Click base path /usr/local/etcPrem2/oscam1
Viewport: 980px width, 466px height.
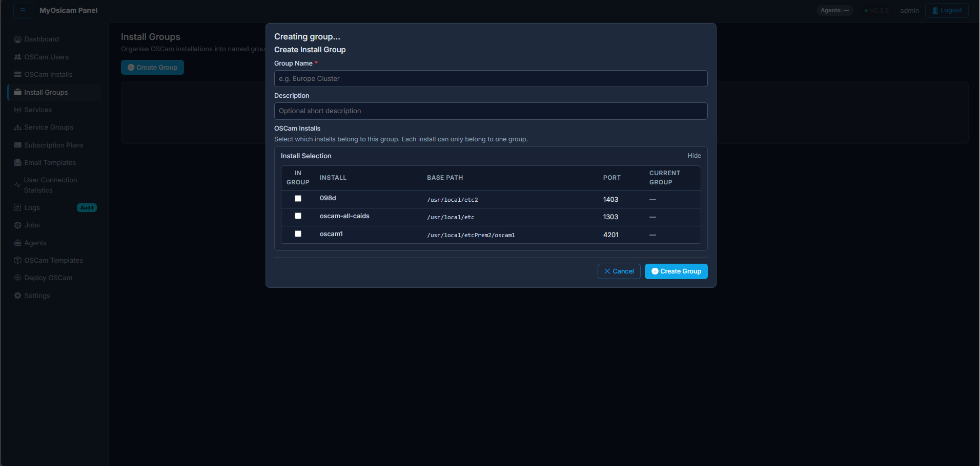click(x=471, y=235)
